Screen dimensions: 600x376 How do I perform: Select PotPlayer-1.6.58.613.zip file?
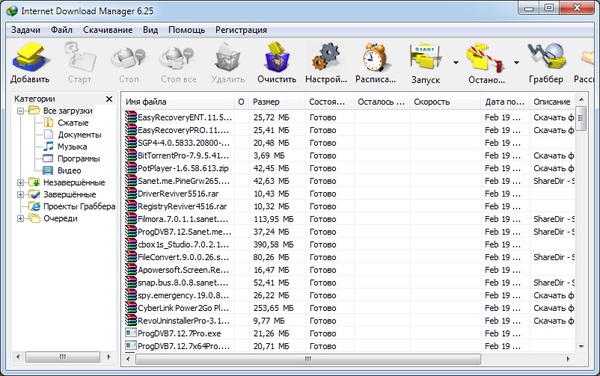[349, 168]
